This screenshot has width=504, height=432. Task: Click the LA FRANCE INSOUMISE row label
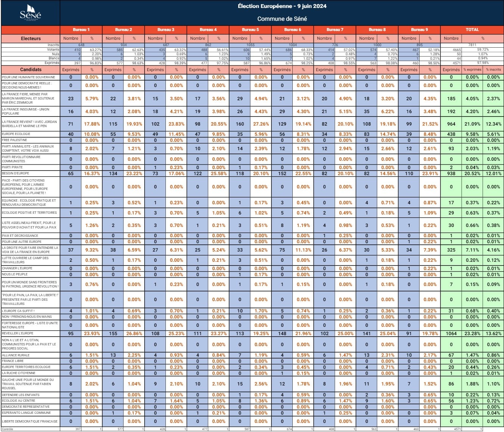(x=26, y=111)
